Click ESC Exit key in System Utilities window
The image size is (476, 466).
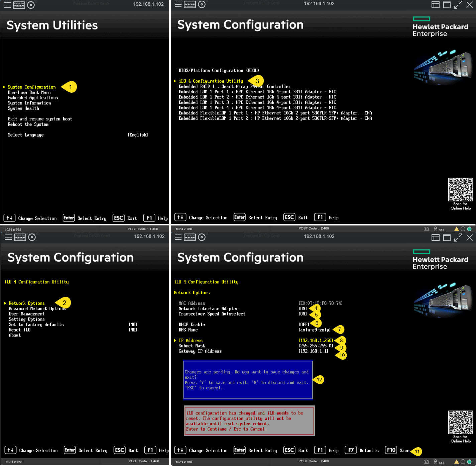(x=119, y=218)
